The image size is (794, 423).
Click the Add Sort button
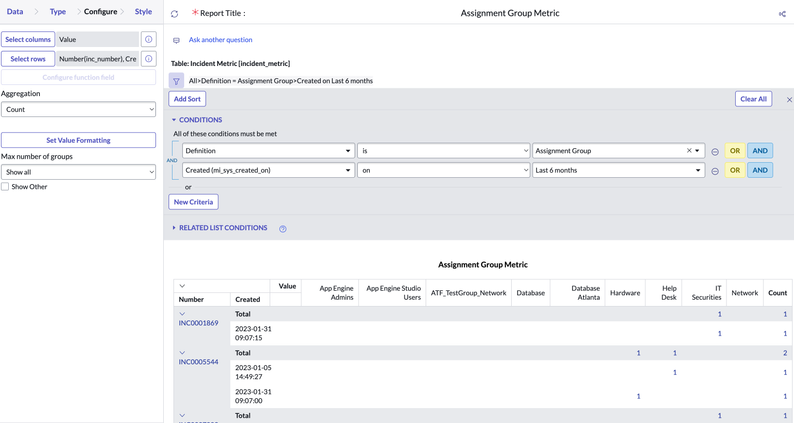[187, 99]
